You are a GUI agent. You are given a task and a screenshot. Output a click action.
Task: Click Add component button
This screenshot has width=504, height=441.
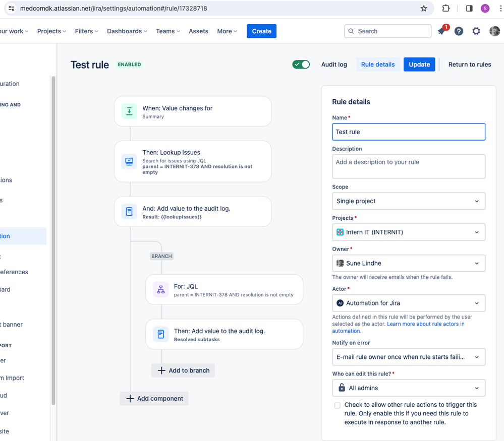click(x=154, y=398)
